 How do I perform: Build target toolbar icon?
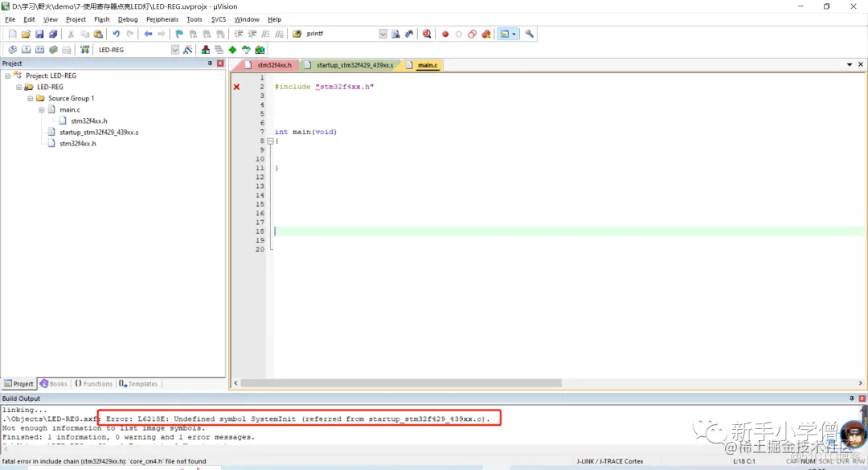click(x=26, y=50)
